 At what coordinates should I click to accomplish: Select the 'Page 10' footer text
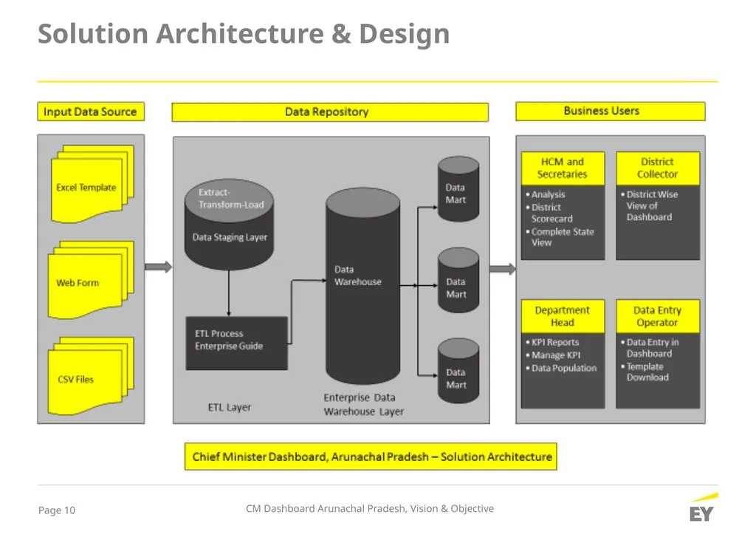click(x=57, y=510)
